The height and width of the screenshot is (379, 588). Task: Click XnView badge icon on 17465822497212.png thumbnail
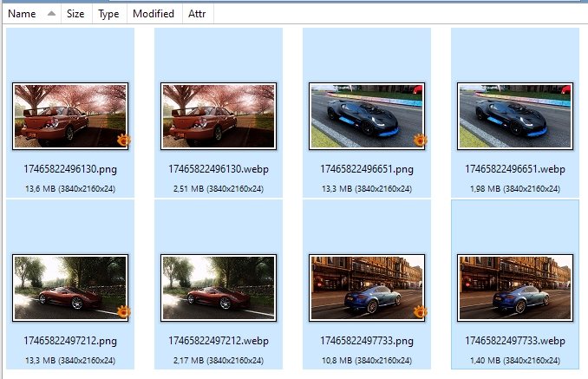[124, 312]
